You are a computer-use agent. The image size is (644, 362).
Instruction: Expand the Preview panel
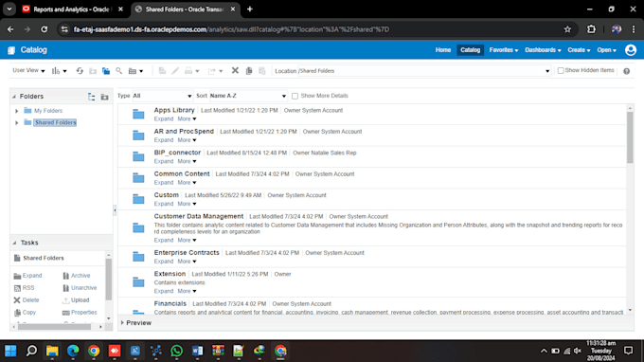(x=122, y=322)
